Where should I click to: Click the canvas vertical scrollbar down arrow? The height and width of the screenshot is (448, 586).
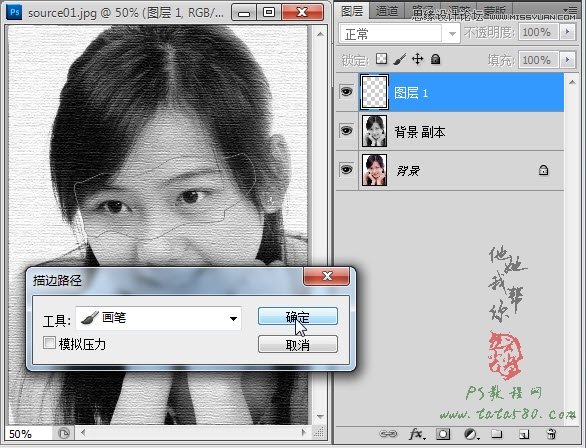320,416
